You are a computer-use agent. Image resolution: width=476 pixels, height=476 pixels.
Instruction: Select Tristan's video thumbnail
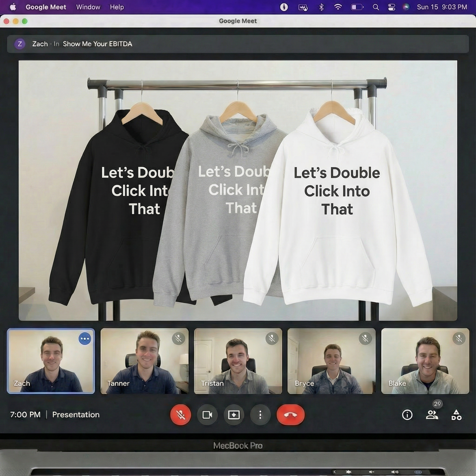pyautogui.click(x=238, y=361)
